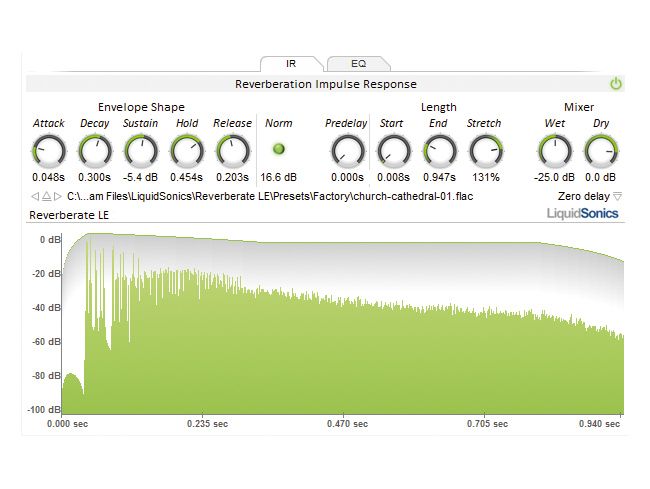Viewport: 650px width, 489px height.
Task: Click the Hold knob
Action: 187,151
